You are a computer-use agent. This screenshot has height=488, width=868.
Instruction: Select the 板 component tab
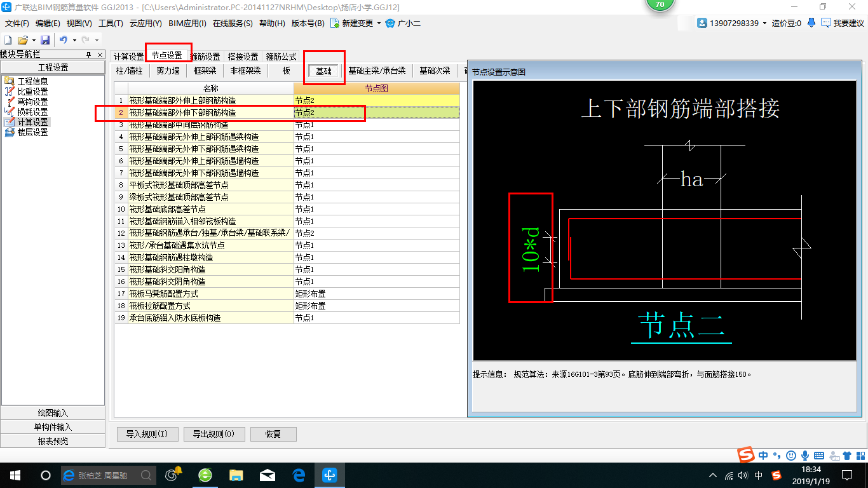(x=287, y=71)
